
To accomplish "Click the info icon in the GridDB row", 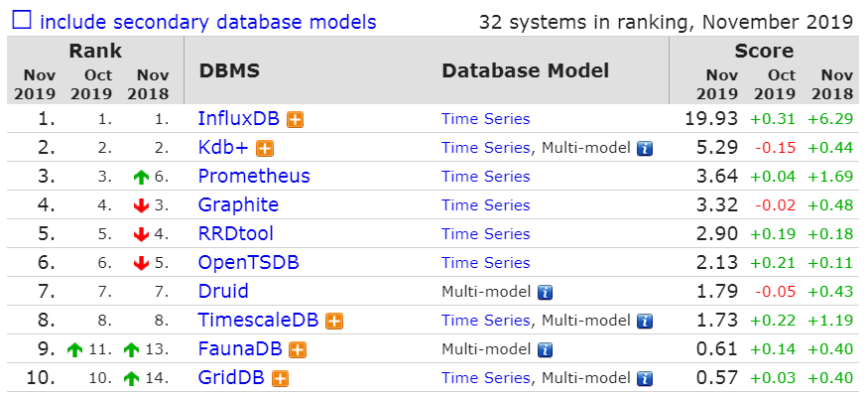I will click(x=645, y=379).
